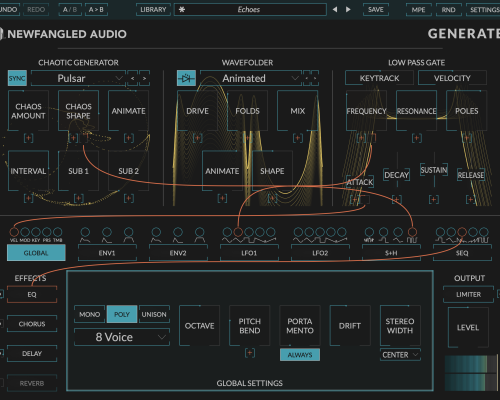
Task: Add modulation to Sustain plus icon
Action: pyautogui.click(x=434, y=199)
